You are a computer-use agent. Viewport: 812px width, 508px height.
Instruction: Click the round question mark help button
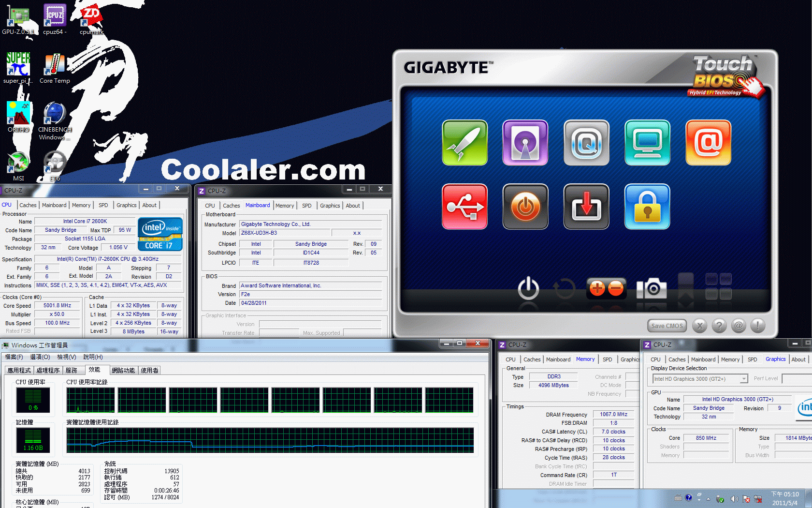click(719, 326)
